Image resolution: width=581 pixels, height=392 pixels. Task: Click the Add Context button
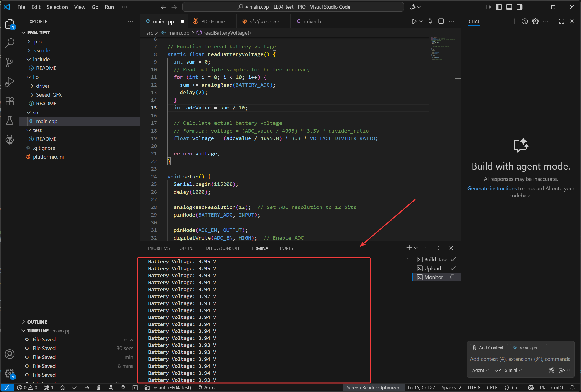pos(489,347)
